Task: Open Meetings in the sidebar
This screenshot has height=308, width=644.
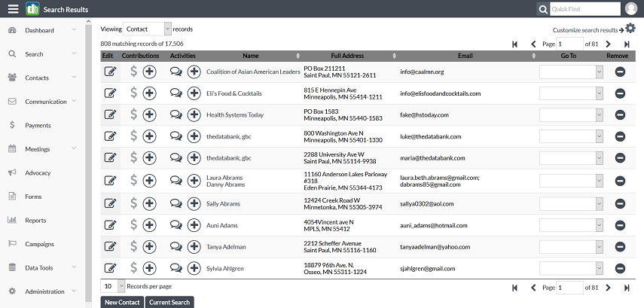Action: pos(38,149)
